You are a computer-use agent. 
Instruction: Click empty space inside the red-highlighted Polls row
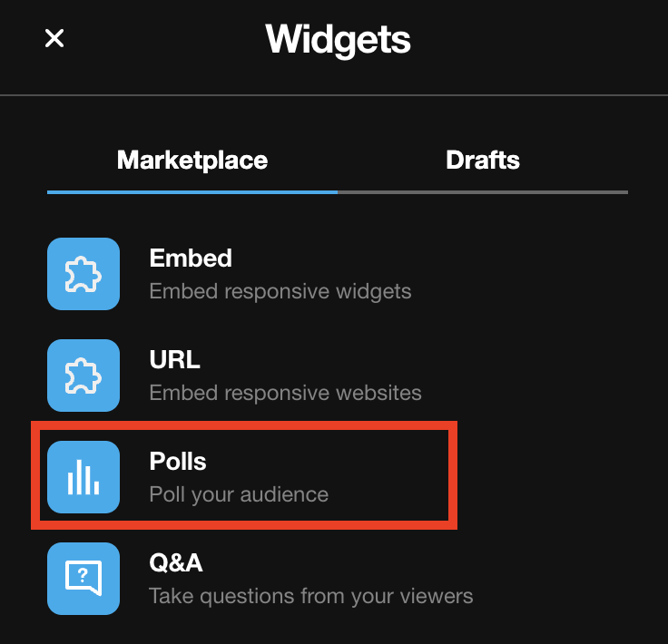[388, 475]
